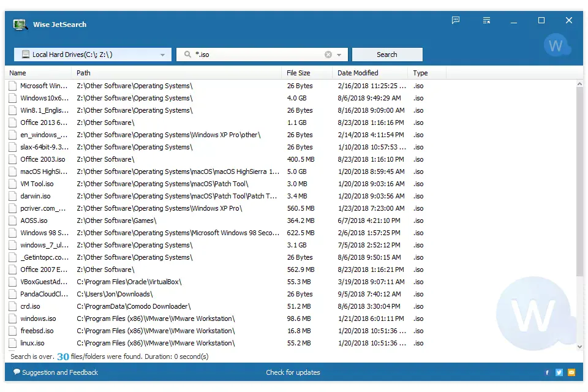Image resolution: width=588 pixels, height=392 pixels.
Task: Select the VBoxGuestAd... file name
Action: click(x=44, y=282)
